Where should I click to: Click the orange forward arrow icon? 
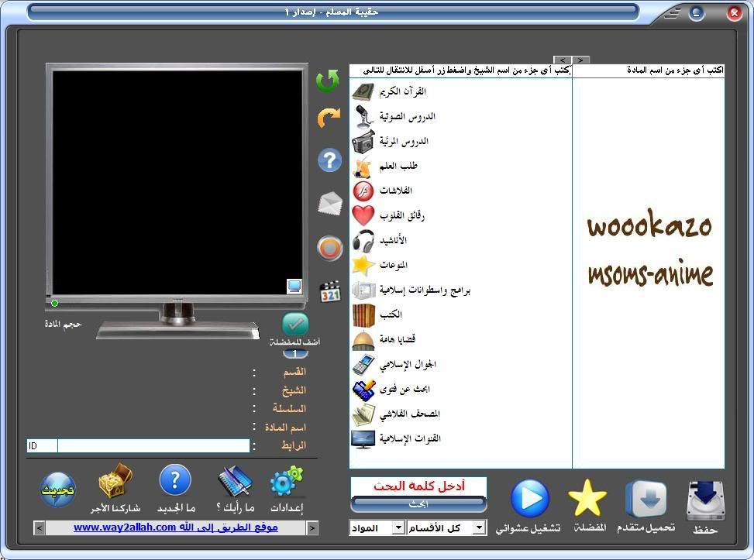click(x=329, y=119)
